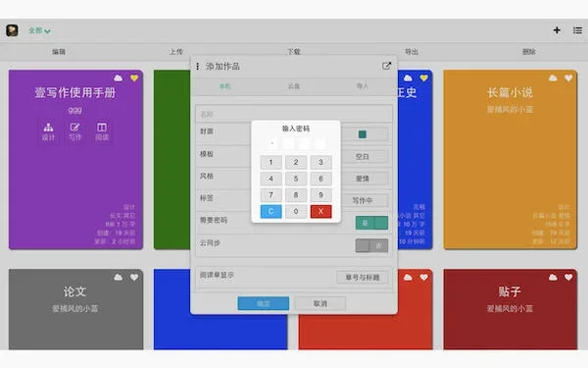588x368 pixels.
Task: Select the 贴子 dark red card
Action: click(x=510, y=309)
